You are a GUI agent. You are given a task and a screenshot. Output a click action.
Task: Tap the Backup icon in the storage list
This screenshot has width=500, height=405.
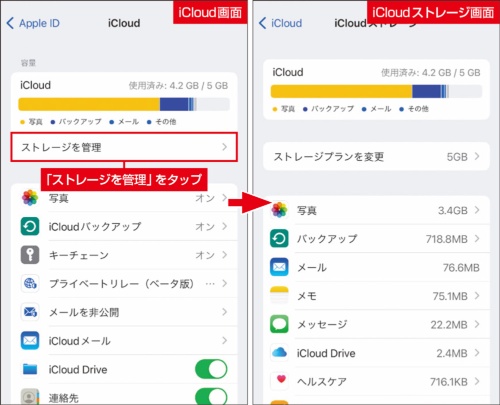pos(279,239)
